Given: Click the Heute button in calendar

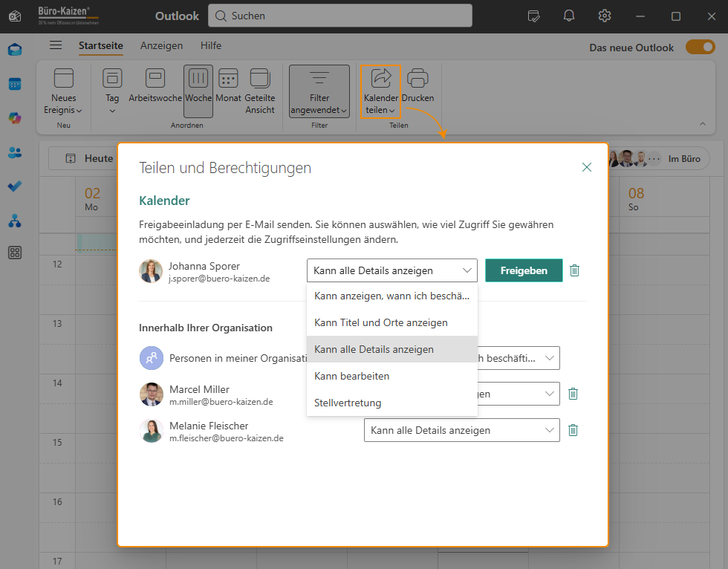Looking at the screenshot, I should click(x=89, y=158).
